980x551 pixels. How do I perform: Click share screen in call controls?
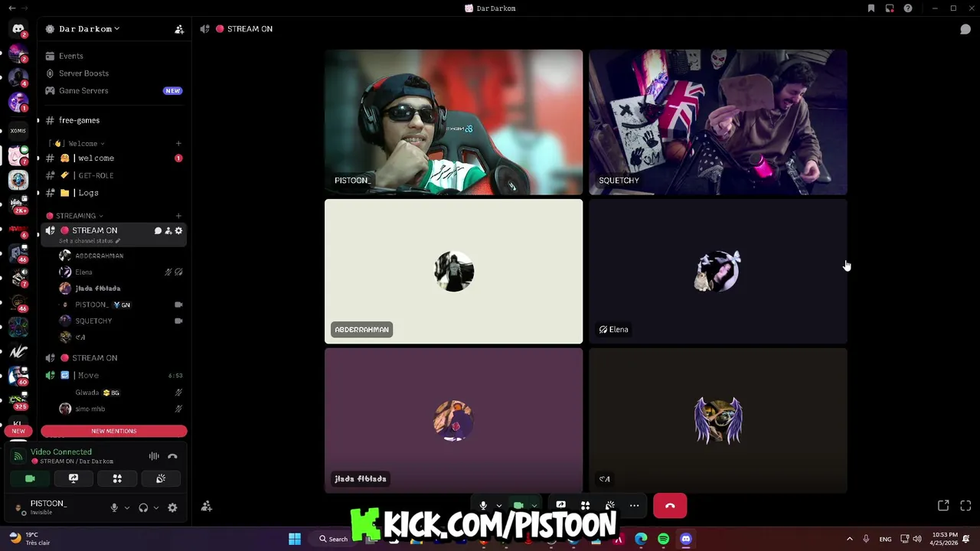point(560,506)
